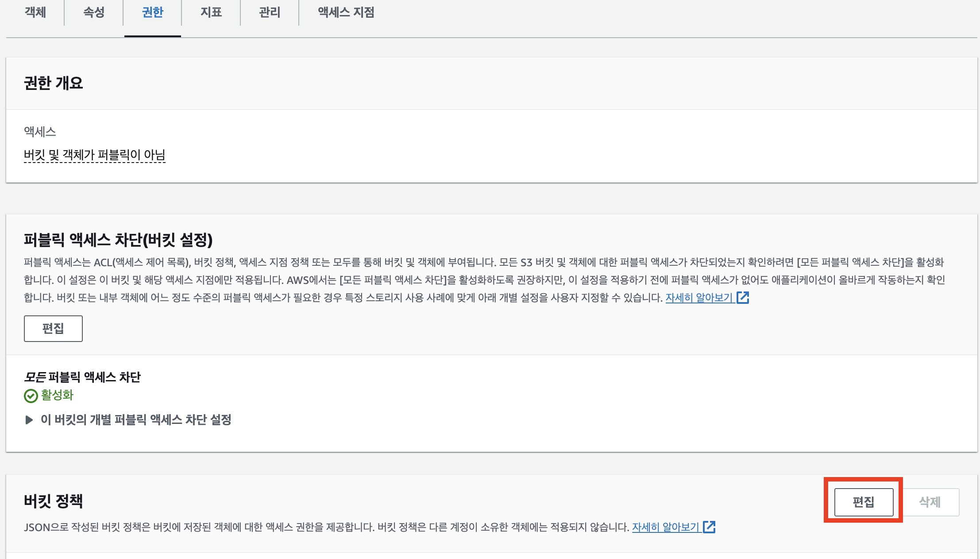Click 편집 under the public access block section
This screenshot has width=980, height=559.
(53, 329)
